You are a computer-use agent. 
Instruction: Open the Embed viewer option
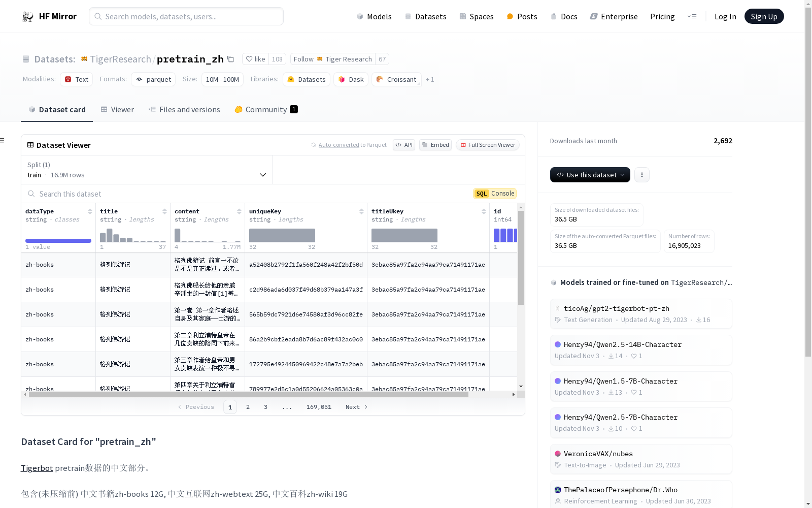[435, 145]
